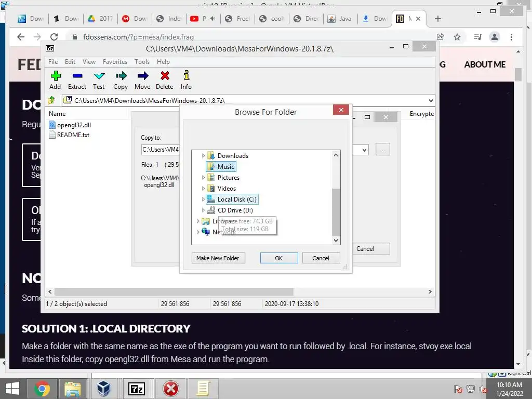Click the Chrome back arrow
Viewport: 532px width, 399px height.
tap(21, 37)
